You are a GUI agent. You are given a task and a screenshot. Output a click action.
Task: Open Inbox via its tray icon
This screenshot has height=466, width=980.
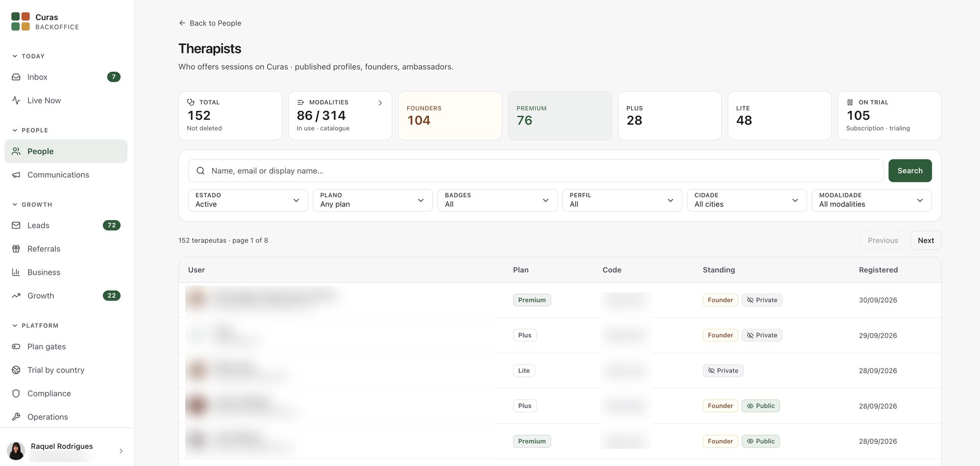coord(16,77)
